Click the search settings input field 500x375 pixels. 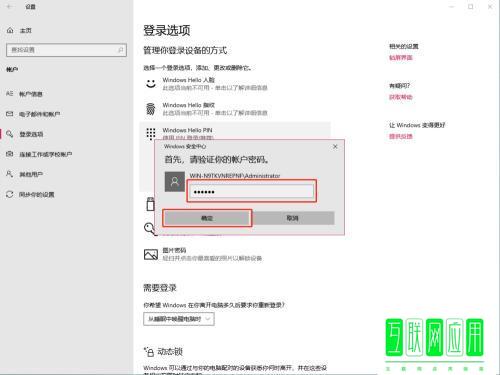(66, 50)
